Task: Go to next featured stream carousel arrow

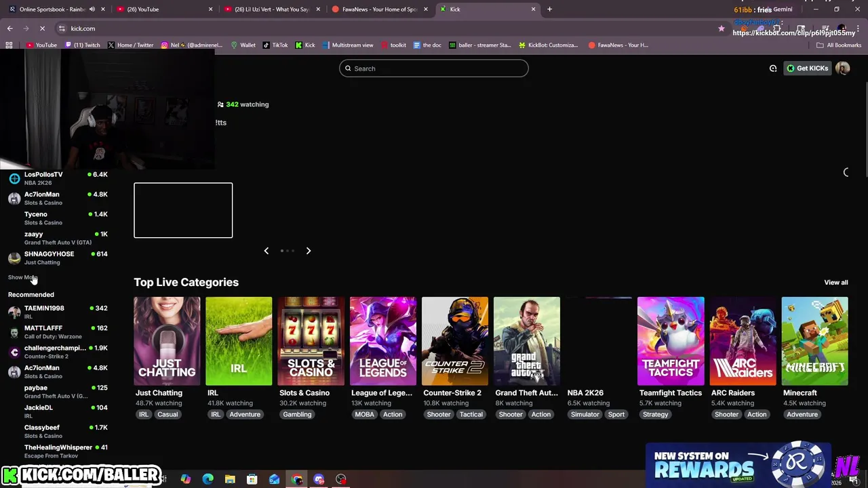Action: pyautogui.click(x=308, y=251)
